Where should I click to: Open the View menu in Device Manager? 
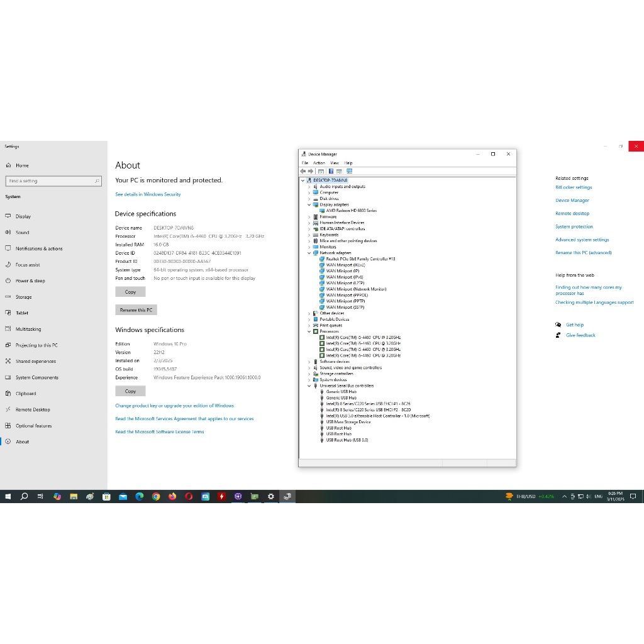335,163
